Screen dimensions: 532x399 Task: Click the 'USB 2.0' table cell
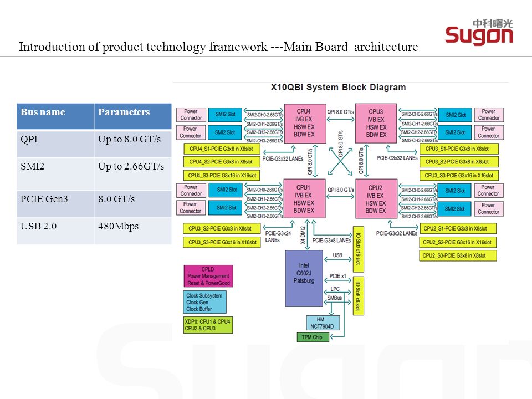pos(55,231)
